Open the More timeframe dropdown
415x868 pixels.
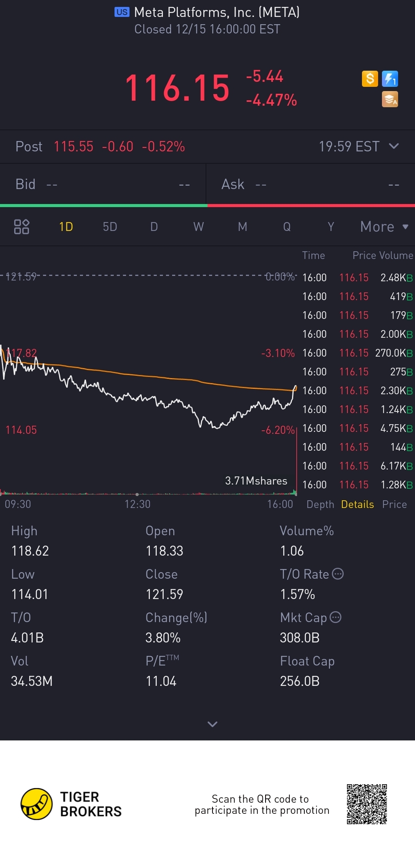tap(384, 227)
